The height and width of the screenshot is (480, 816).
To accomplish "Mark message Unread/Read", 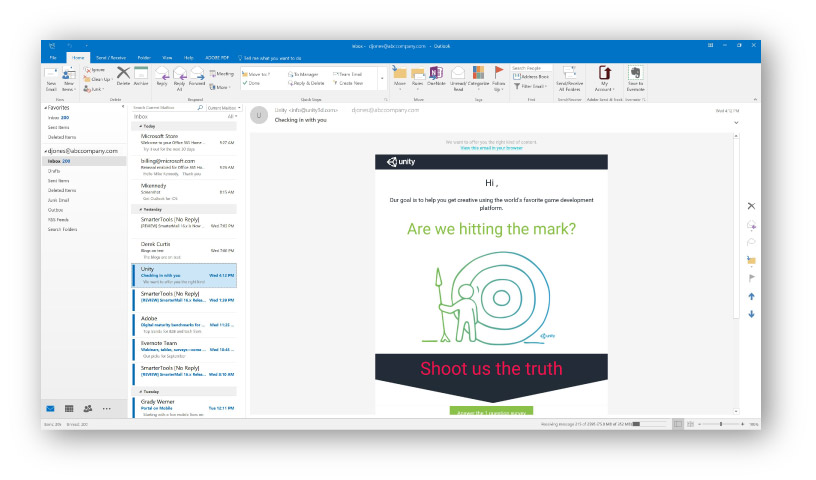I will point(458,79).
